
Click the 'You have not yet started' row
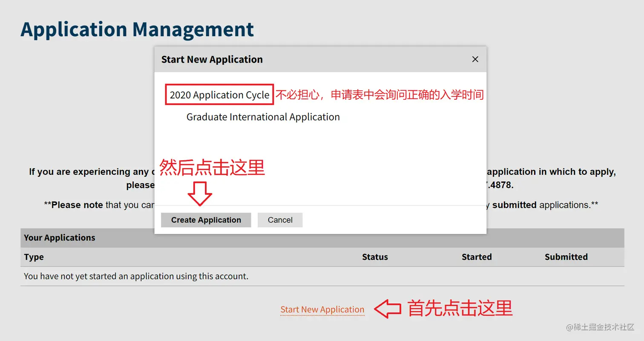point(322,276)
